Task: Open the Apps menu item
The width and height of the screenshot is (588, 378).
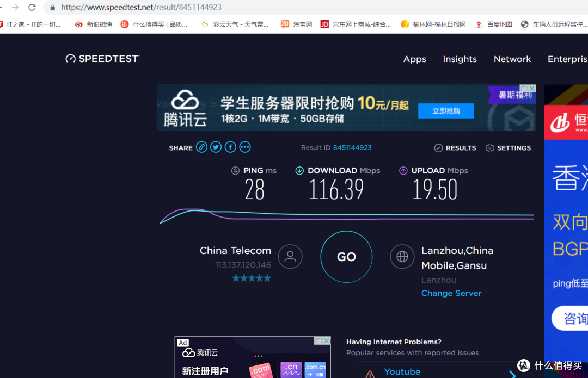Action: (x=414, y=59)
